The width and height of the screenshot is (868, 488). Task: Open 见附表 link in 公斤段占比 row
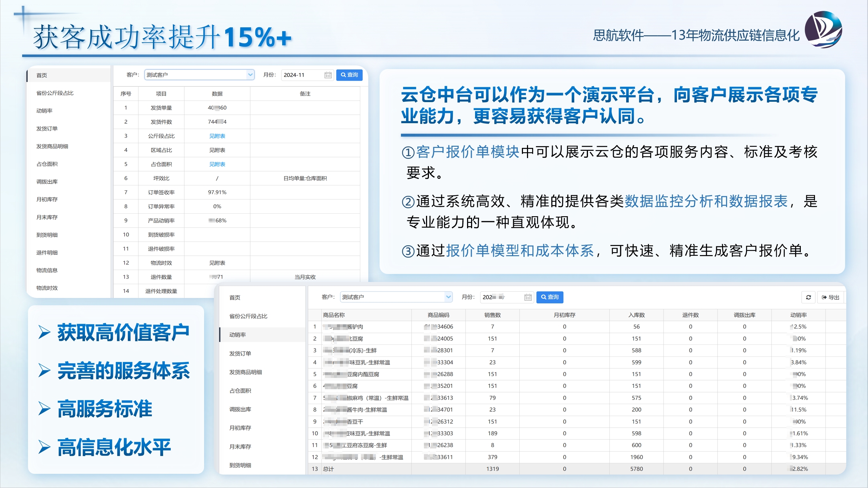217,136
